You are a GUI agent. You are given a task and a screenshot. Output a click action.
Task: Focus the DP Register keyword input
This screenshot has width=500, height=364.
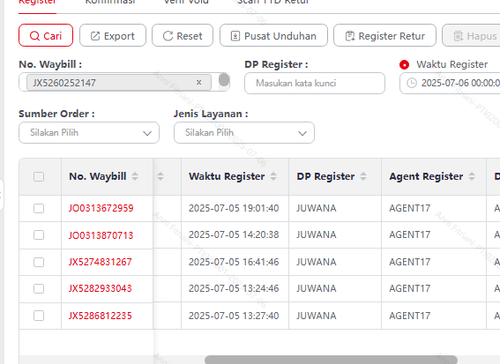(315, 83)
